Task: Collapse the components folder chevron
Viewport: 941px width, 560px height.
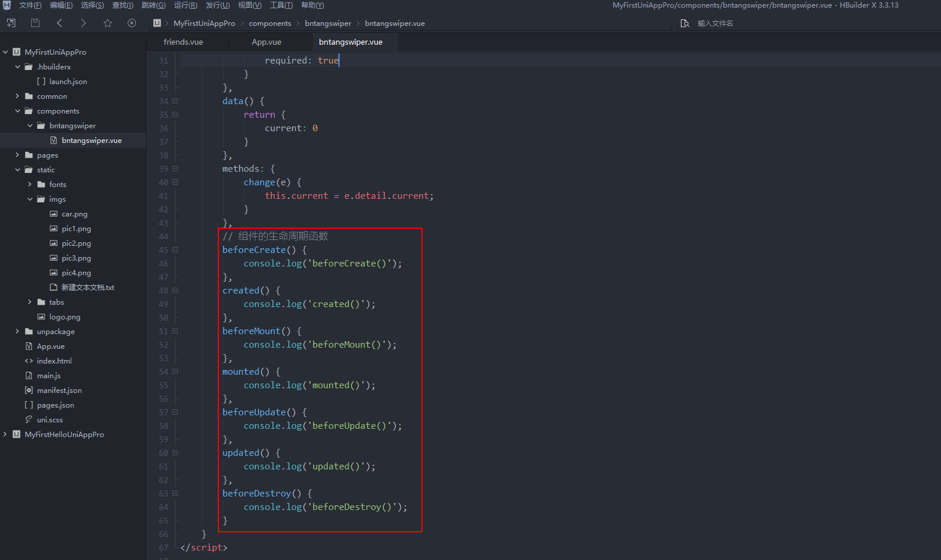Action: point(18,111)
